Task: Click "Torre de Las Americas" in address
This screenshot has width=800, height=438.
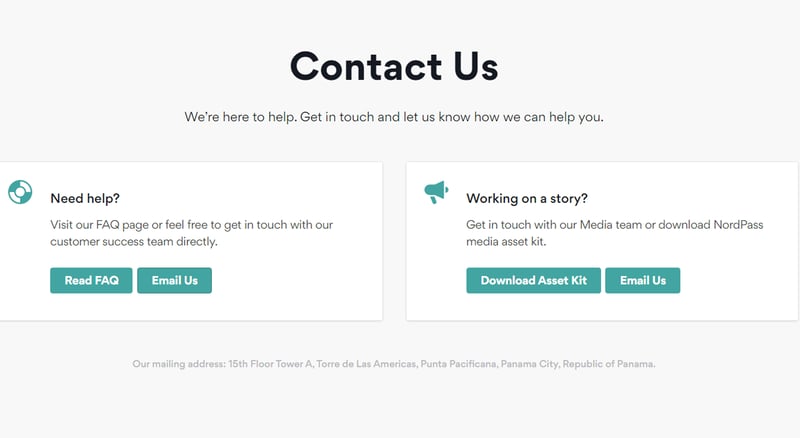Action: [x=366, y=364]
